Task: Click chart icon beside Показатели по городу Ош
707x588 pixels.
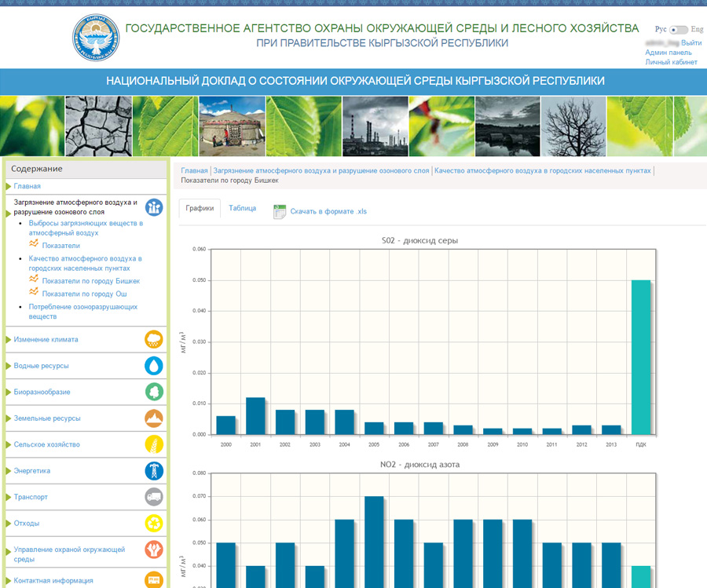Action: (x=34, y=292)
